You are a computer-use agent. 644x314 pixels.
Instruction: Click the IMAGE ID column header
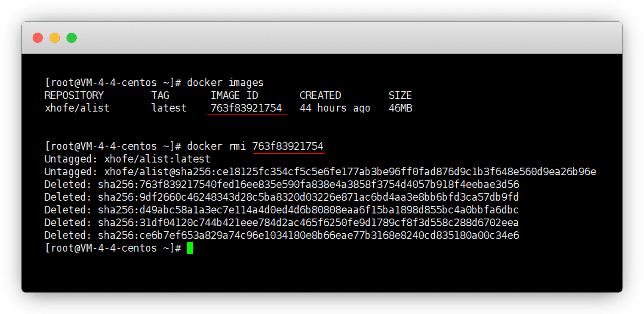[x=234, y=95]
